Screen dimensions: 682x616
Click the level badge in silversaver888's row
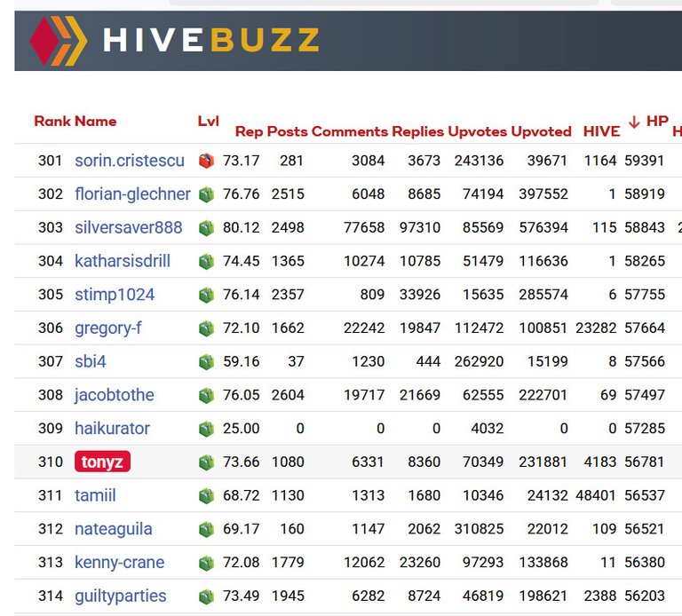pos(206,228)
